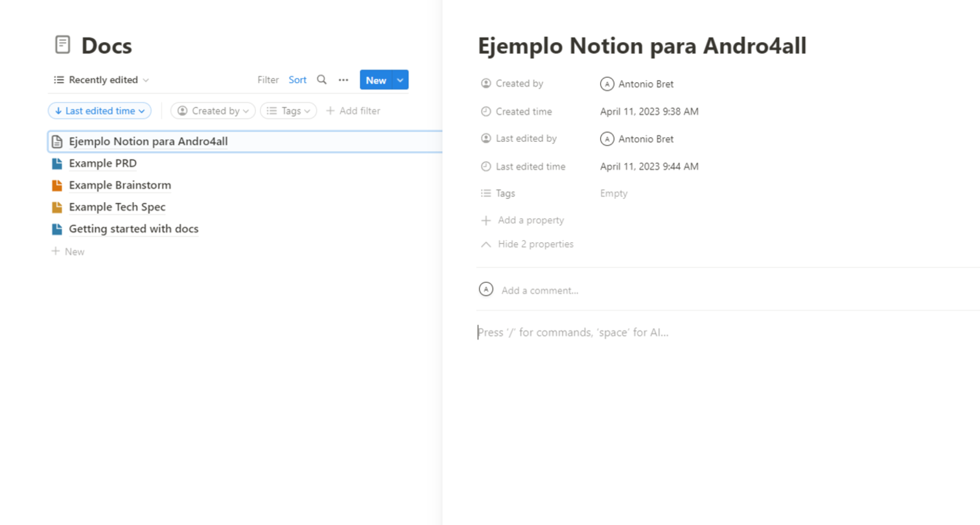Open the Example Brainstorm document
The height and width of the screenshot is (525, 980).
pyautogui.click(x=120, y=185)
